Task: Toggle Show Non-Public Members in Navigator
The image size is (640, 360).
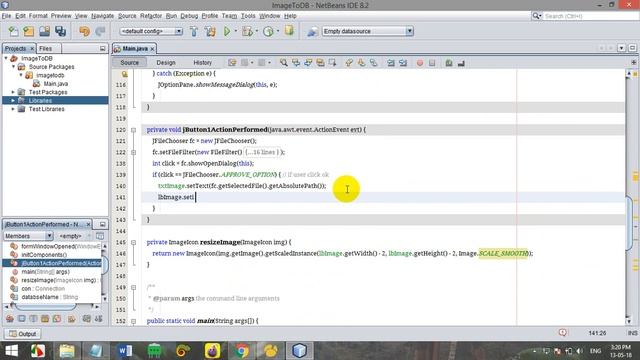Action: pos(45,318)
